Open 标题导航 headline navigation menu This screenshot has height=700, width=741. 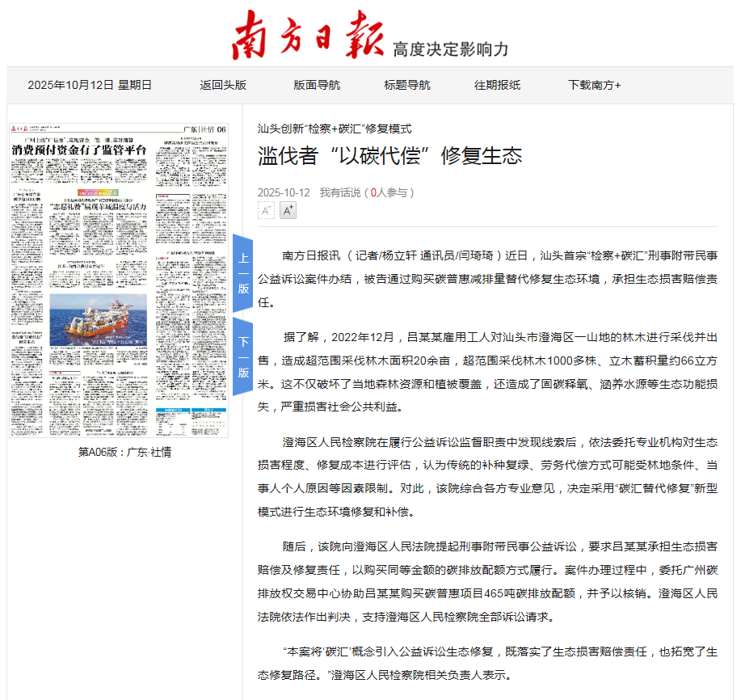[407, 85]
